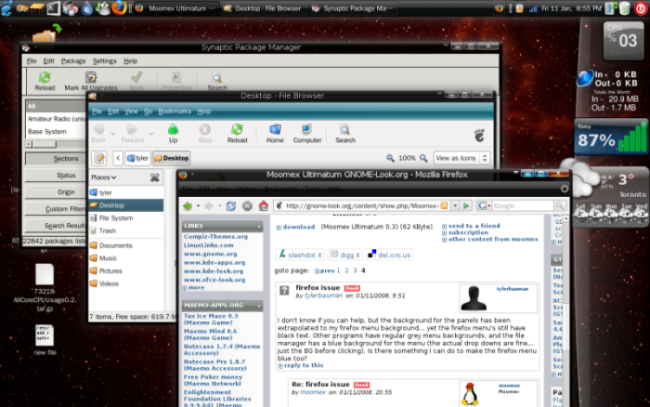Viewport: 650px width, 407px height.
Task: Open the Forward history dropdown arrow in File Browser
Action: coord(151,133)
